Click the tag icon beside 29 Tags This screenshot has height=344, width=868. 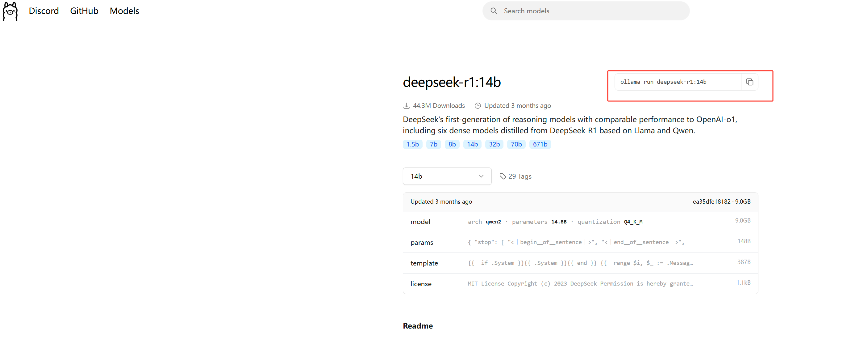coord(503,176)
